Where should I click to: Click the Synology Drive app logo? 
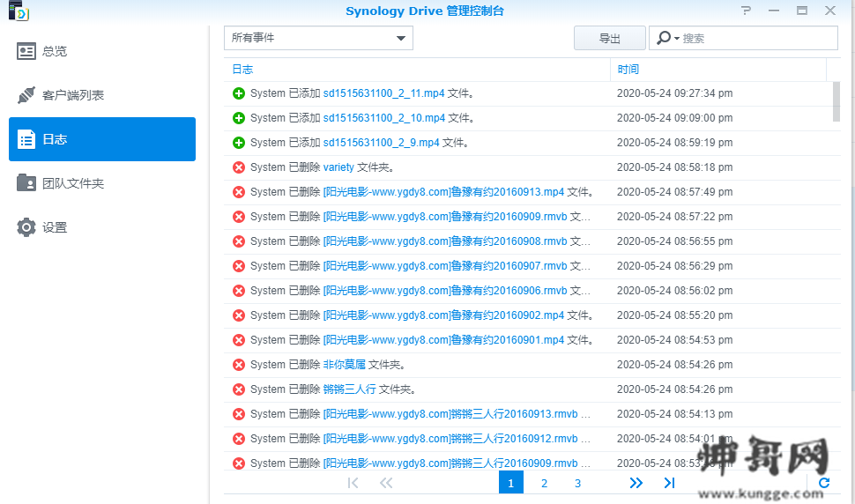(19, 11)
